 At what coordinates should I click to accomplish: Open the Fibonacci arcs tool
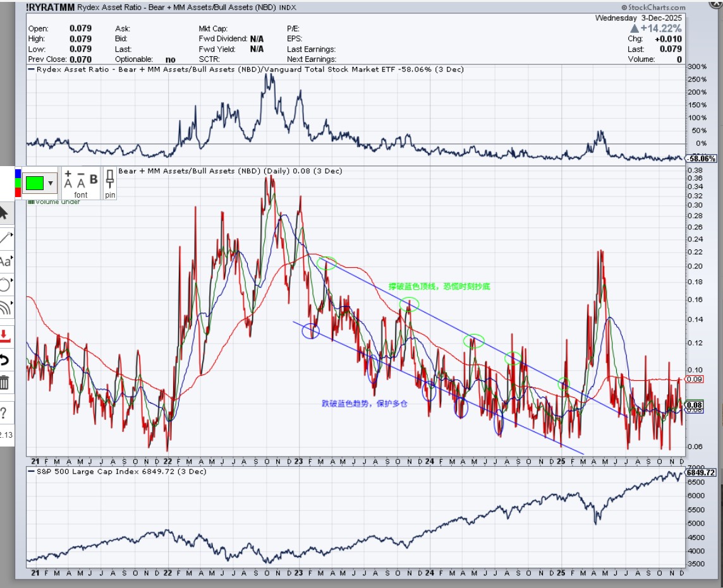[5, 308]
